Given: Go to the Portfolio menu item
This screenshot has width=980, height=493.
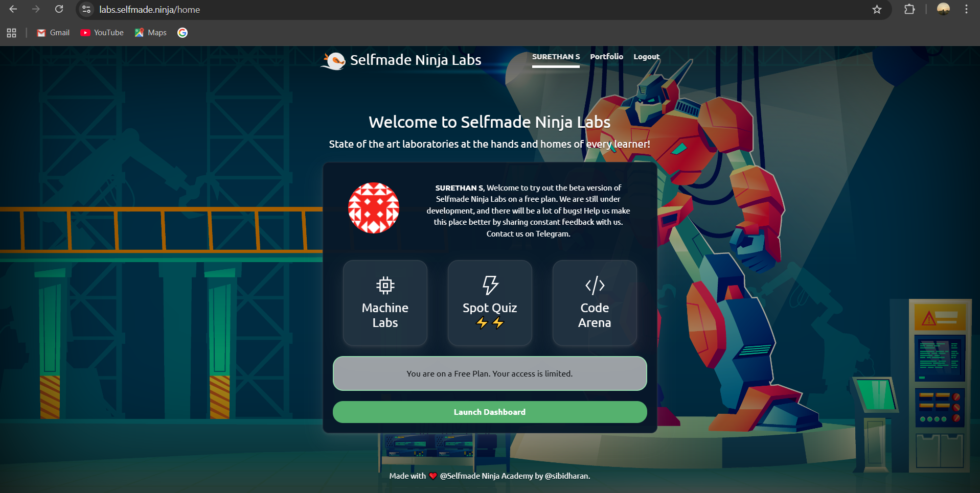Looking at the screenshot, I should 606,57.
